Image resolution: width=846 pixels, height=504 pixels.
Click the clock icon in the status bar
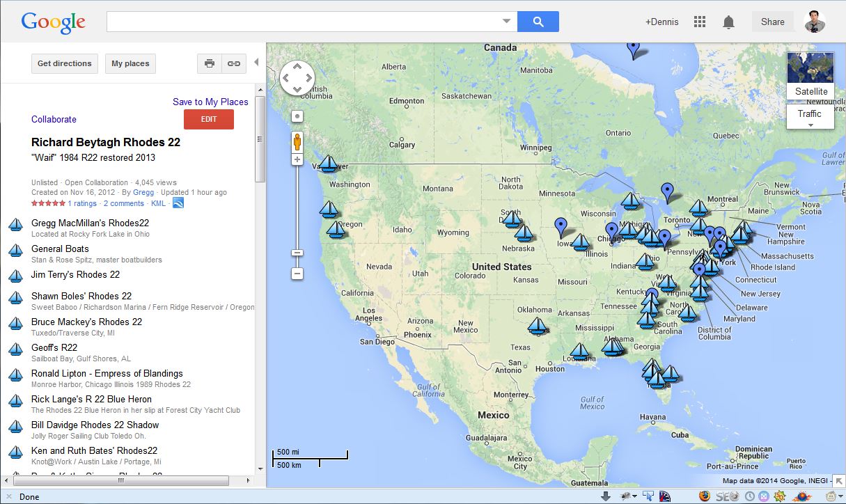[x=749, y=496]
